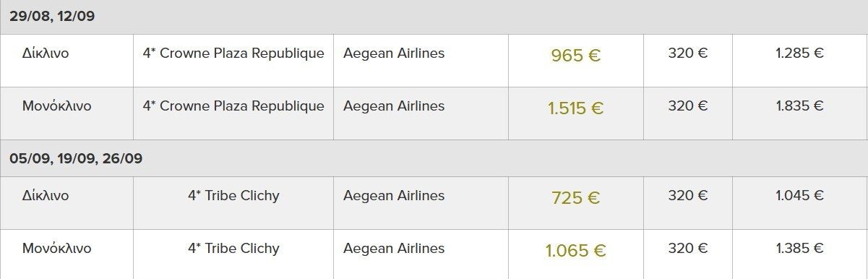868x279 pixels.
Task: Click the 1.515 € package price
Action: pyautogui.click(x=576, y=108)
